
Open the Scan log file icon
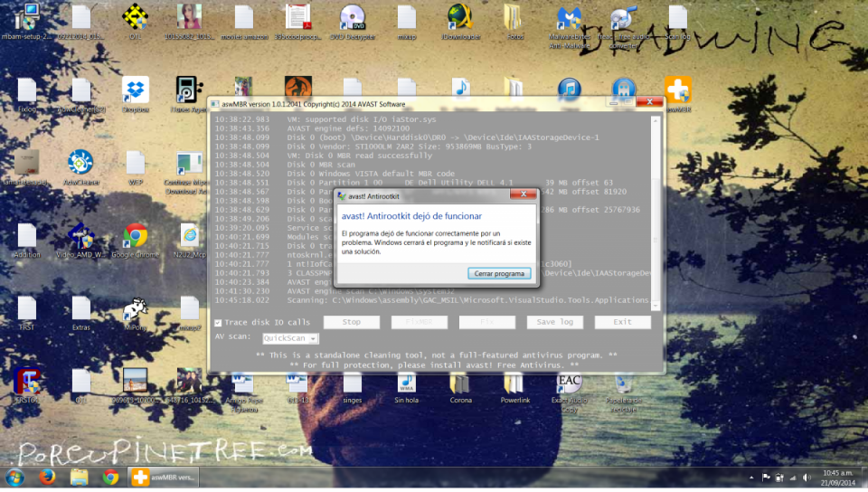[677, 21]
